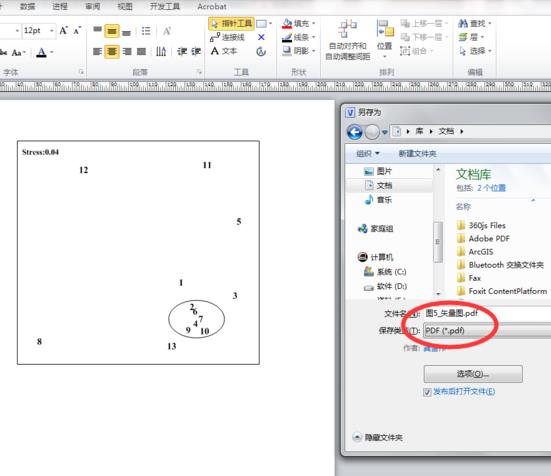The height and width of the screenshot is (476, 551).
Task: Open the Font group dialog launcher
Action: pos(81,72)
